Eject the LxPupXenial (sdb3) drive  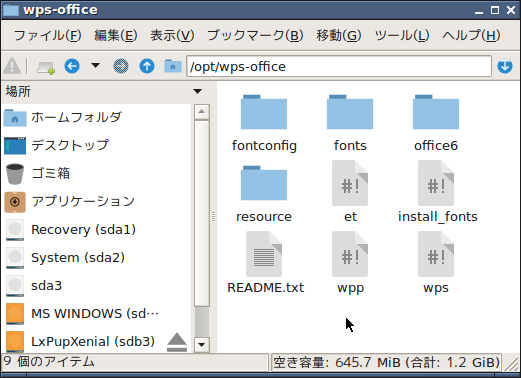pos(177,342)
